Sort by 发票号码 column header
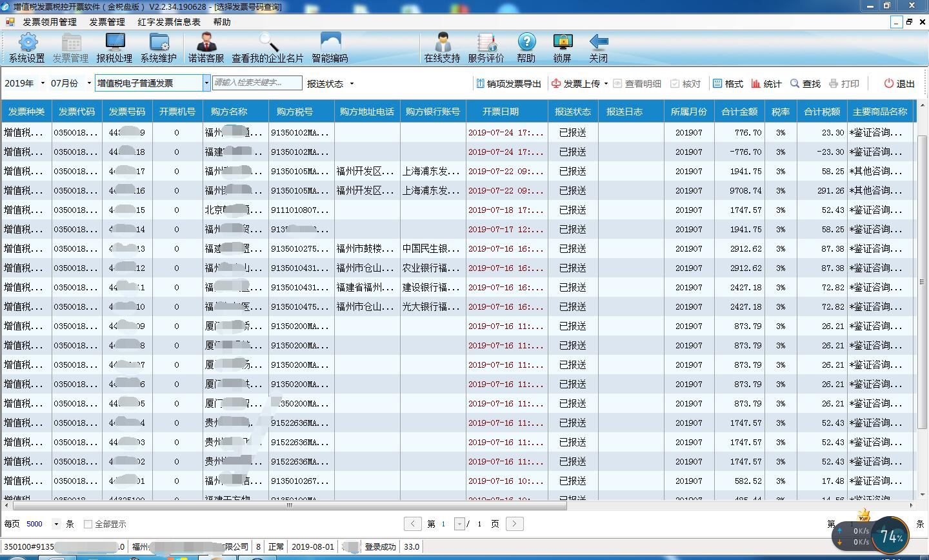The width and height of the screenshot is (929, 560). click(x=127, y=112)
